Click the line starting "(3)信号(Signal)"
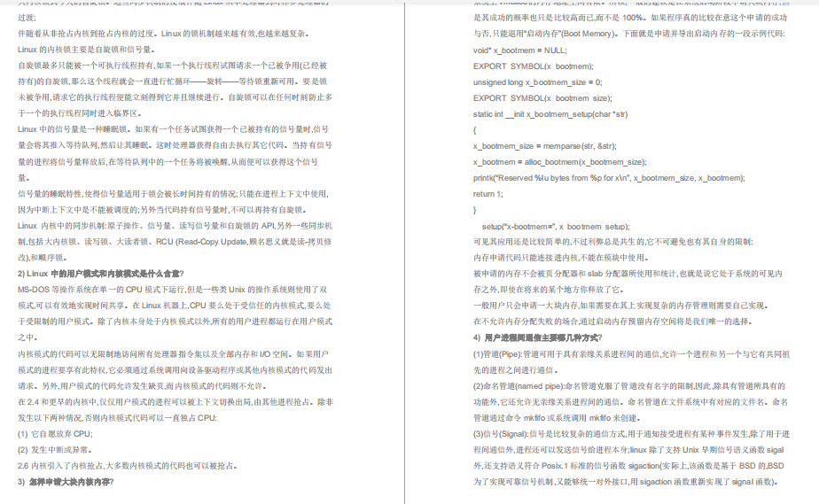Screen dimensions: 819x504 (631, 433)
